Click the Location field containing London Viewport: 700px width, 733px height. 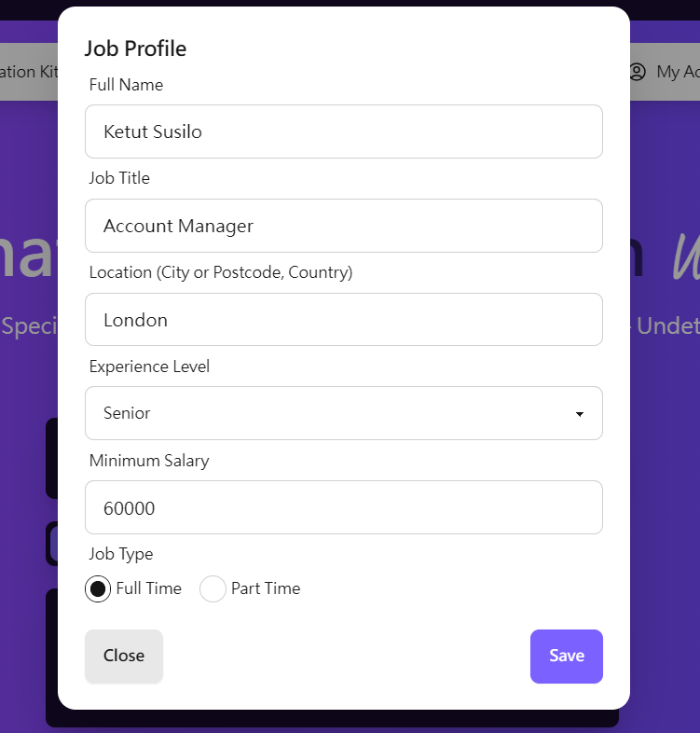(344, 320)
